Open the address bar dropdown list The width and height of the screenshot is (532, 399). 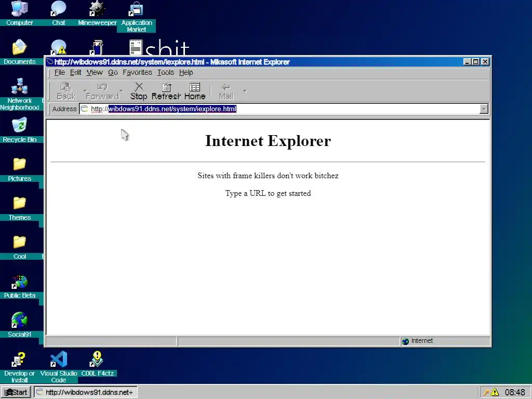(484, 109)
